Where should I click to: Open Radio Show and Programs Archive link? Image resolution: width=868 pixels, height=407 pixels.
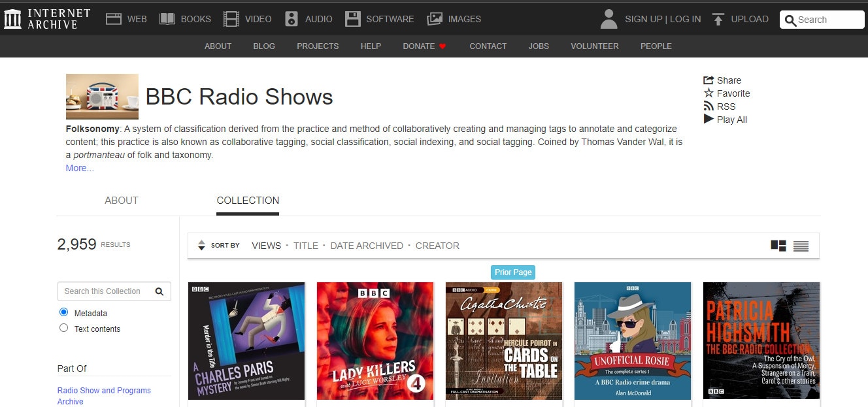[x=104, y=396]
